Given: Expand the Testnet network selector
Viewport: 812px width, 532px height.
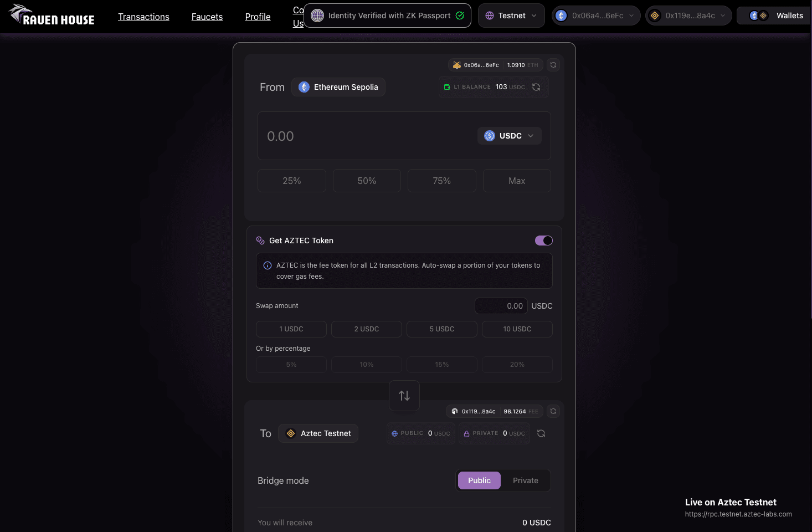Looking at the screenshot, I should tap(511, 16).
